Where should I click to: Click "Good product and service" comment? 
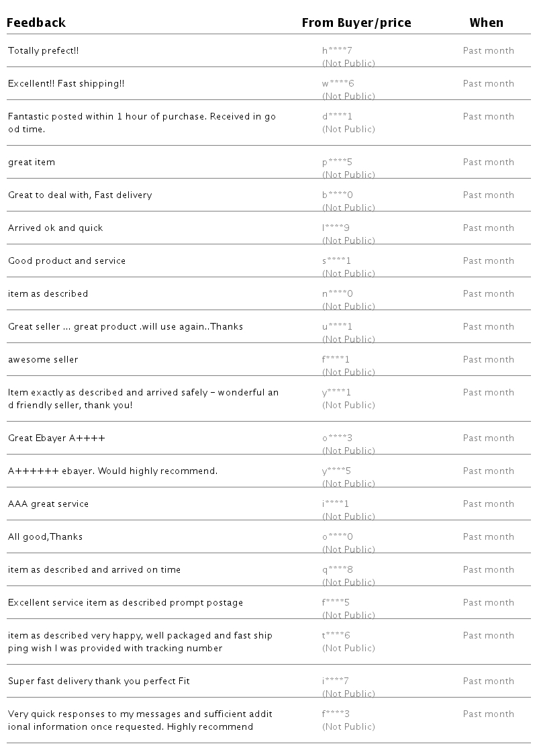pos(66,261)
